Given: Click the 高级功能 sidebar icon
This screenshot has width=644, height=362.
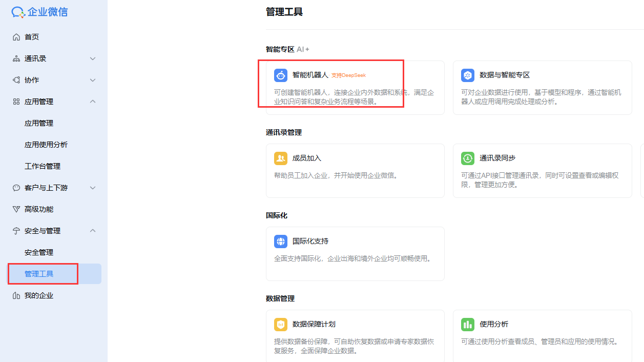Looking at the screenshot, I should 17,209.
